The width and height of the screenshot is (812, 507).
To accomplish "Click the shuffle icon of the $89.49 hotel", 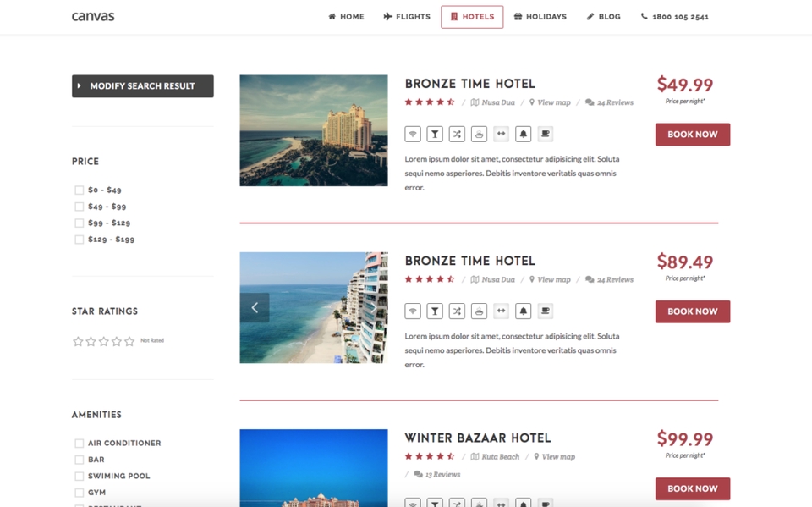I will click(457, 311).
